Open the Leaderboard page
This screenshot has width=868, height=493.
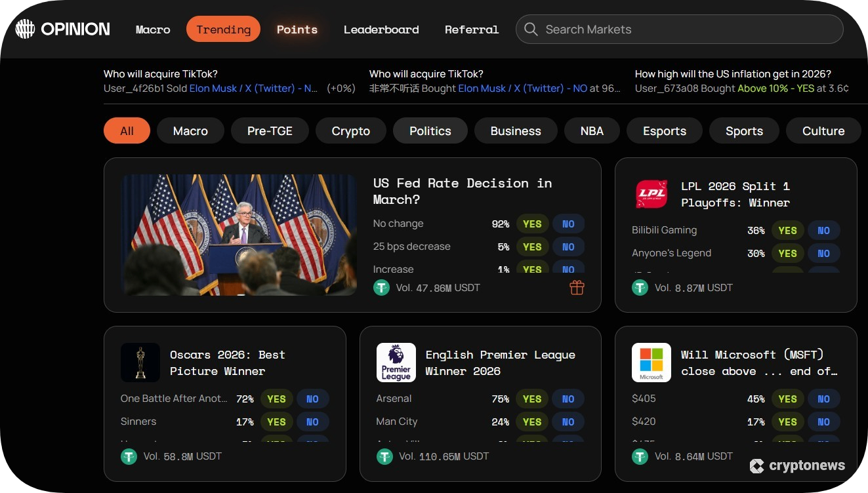(381, 29)
